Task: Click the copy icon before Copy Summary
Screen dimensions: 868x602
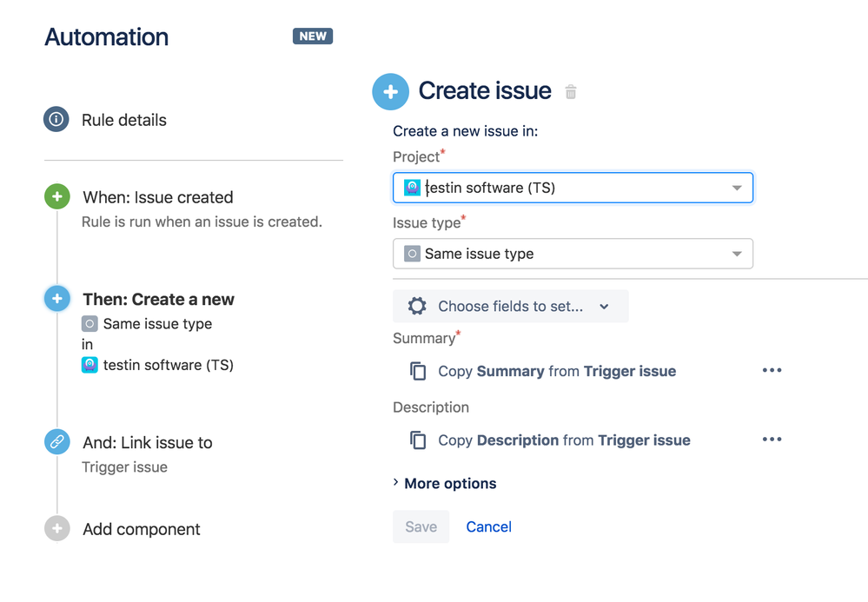Action: coord(419,371)
